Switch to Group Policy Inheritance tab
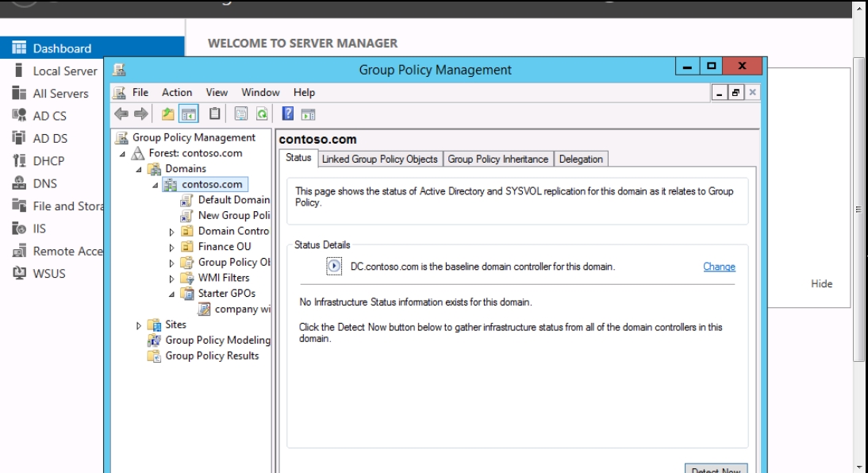The width and height of the screenshot is (868, 473). tap(497, 159)
